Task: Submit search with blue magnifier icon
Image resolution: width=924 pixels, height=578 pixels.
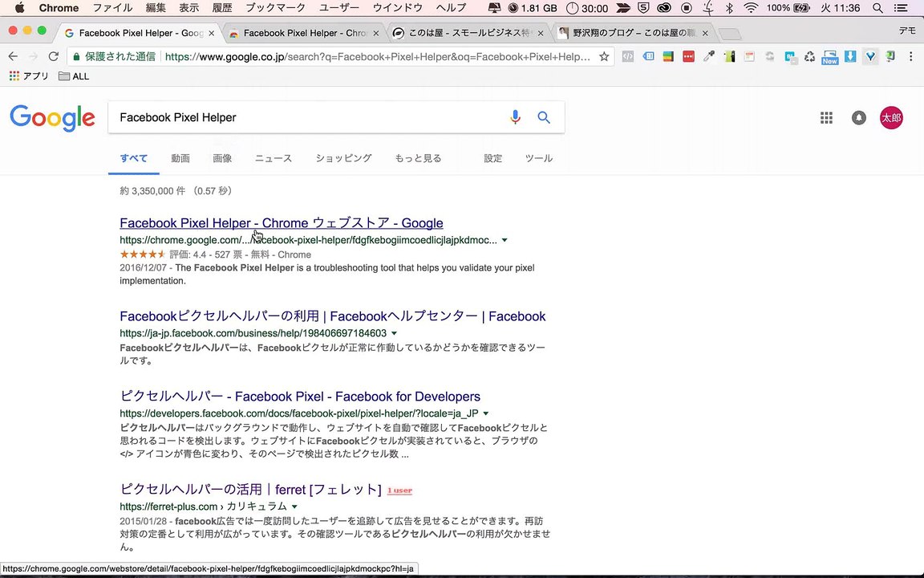Action: (544, 117)
